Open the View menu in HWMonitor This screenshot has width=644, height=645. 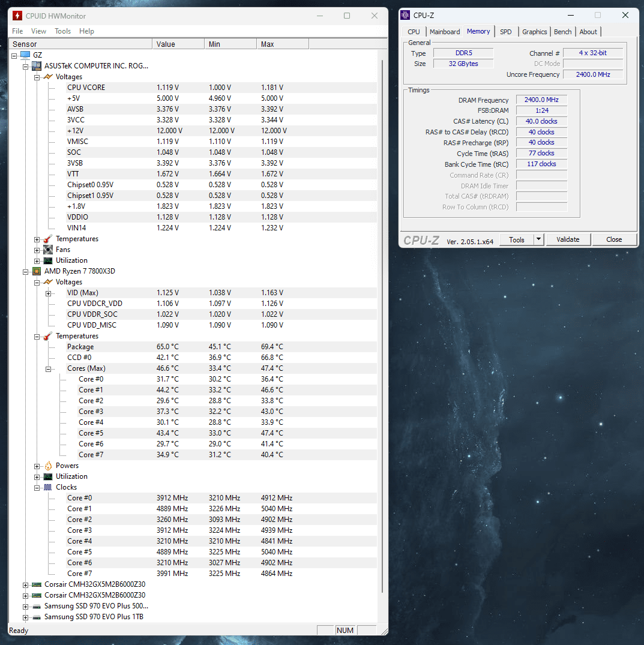pos(38,31)
